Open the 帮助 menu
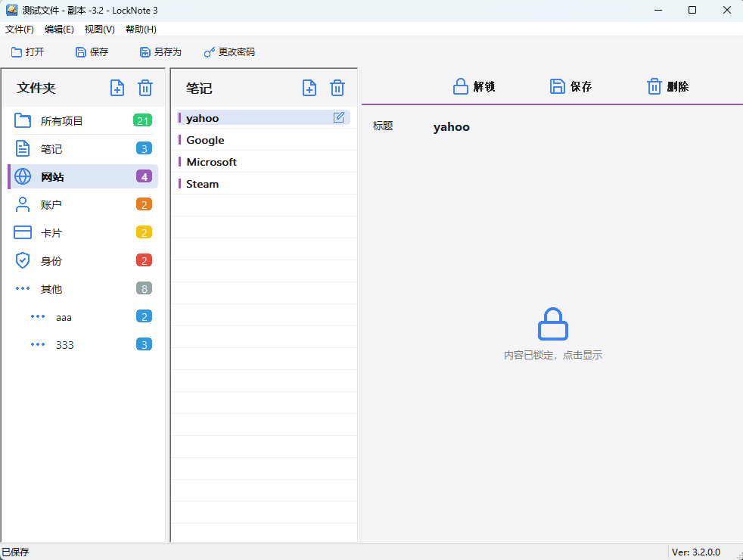The width and height of the screenshot is (743, 560). point(139,29)
